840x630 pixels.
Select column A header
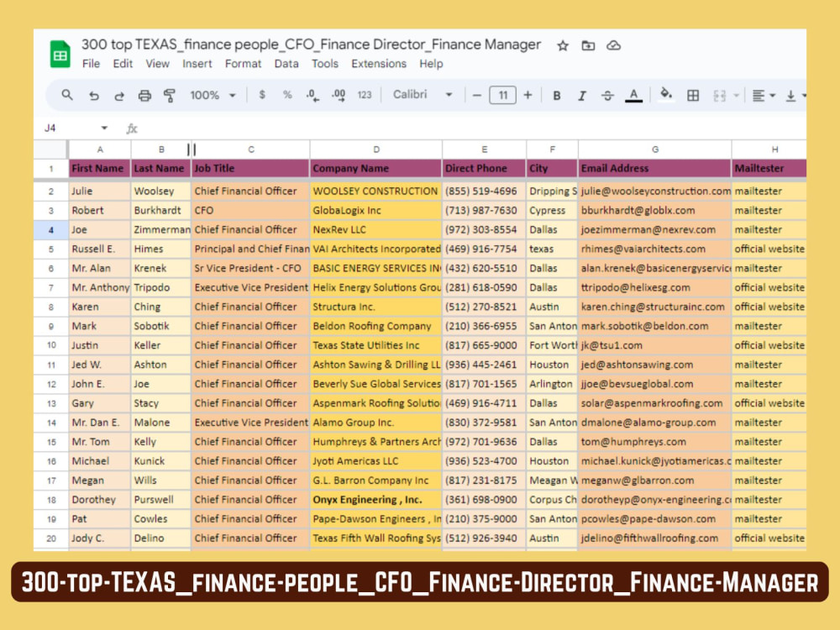[100, 150]
